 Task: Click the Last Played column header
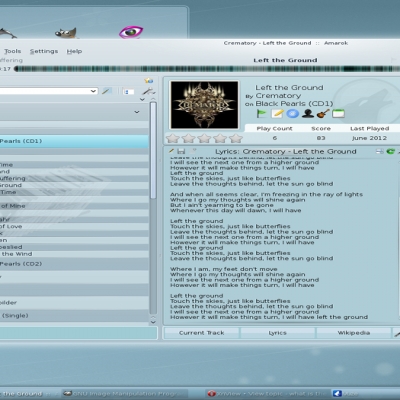point(369,128)
